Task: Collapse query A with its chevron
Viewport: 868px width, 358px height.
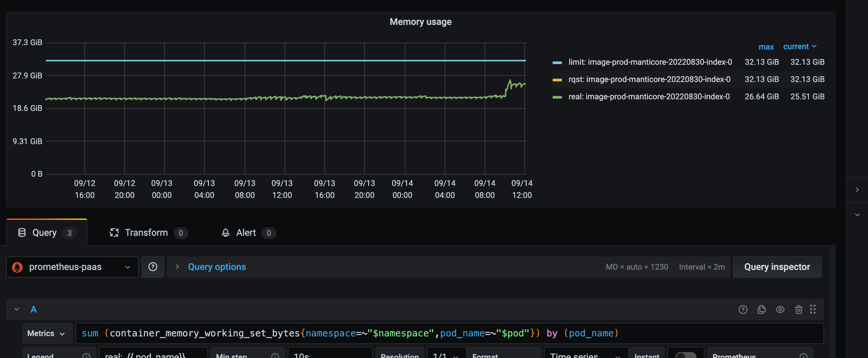Action: (16, 309)
